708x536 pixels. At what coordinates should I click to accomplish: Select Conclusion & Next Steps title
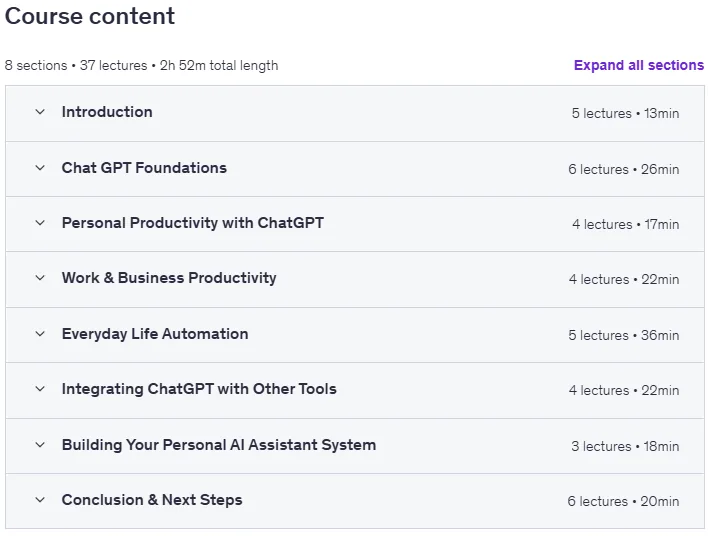(152, 500)
